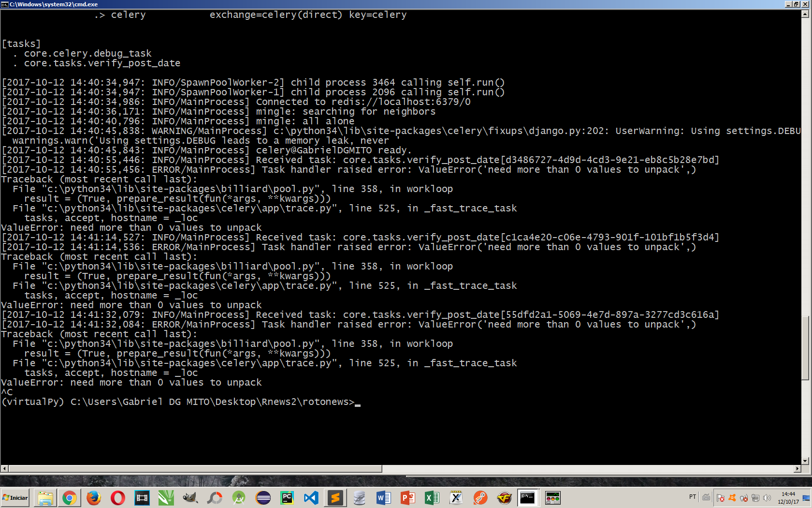
Task: Click the (virtualPy) command prompt line
Action: 181,402
